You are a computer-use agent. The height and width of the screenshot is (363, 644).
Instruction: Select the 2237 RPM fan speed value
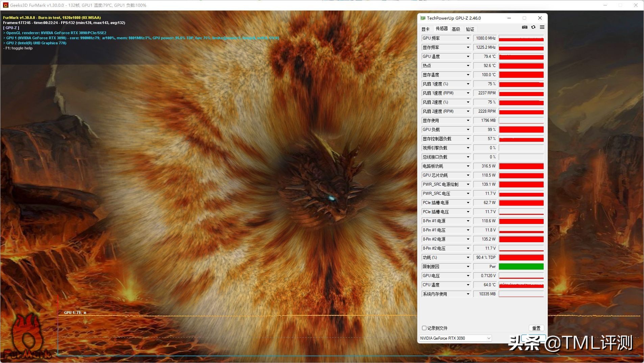[485, 93]
